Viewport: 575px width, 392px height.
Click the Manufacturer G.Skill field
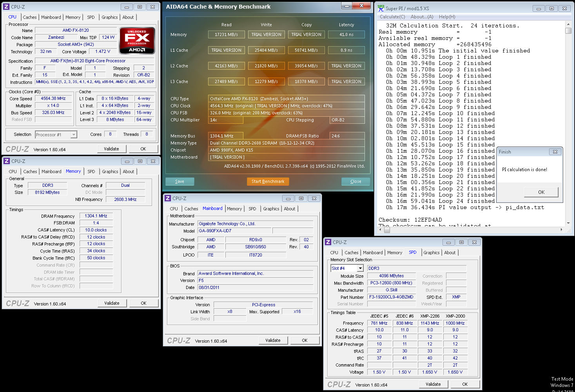point(391,290)
